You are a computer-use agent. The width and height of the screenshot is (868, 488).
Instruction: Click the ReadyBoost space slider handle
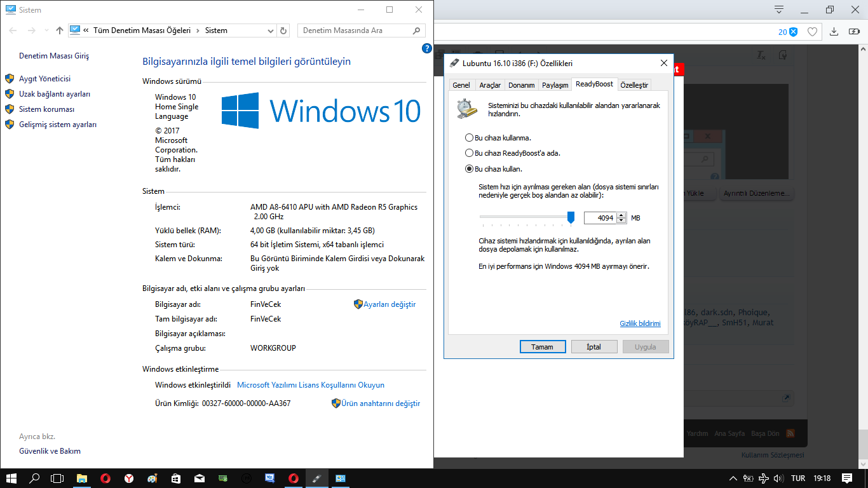pyautogui.click(x=571, y=218)
